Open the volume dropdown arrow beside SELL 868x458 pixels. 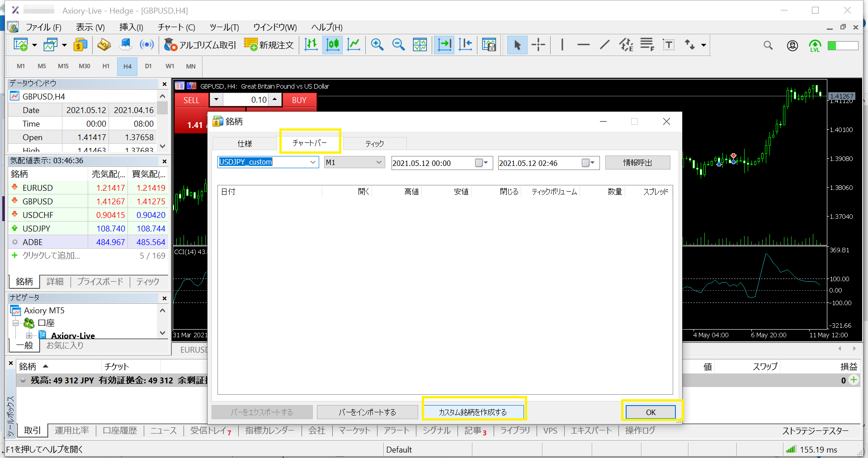click(216, 100)
